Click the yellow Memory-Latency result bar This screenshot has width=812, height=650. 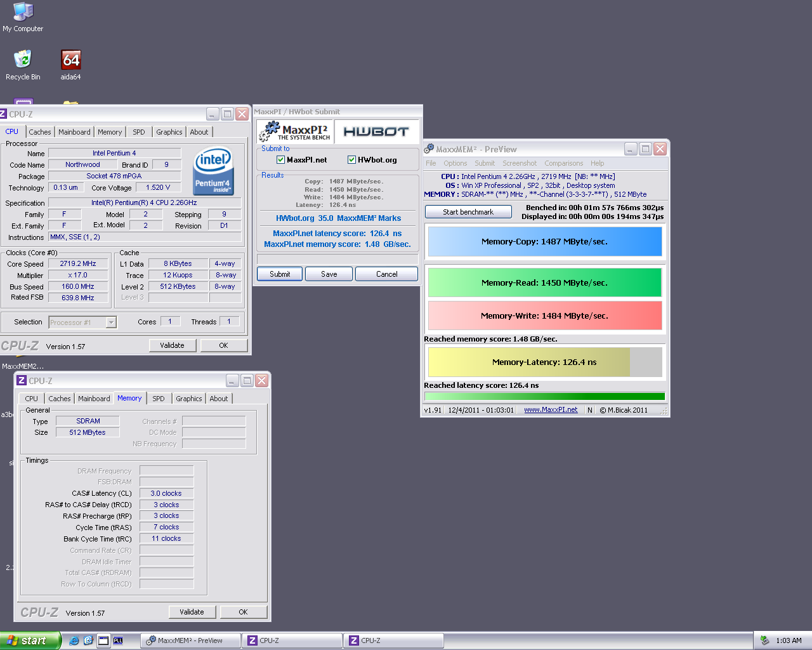point(545,362)
